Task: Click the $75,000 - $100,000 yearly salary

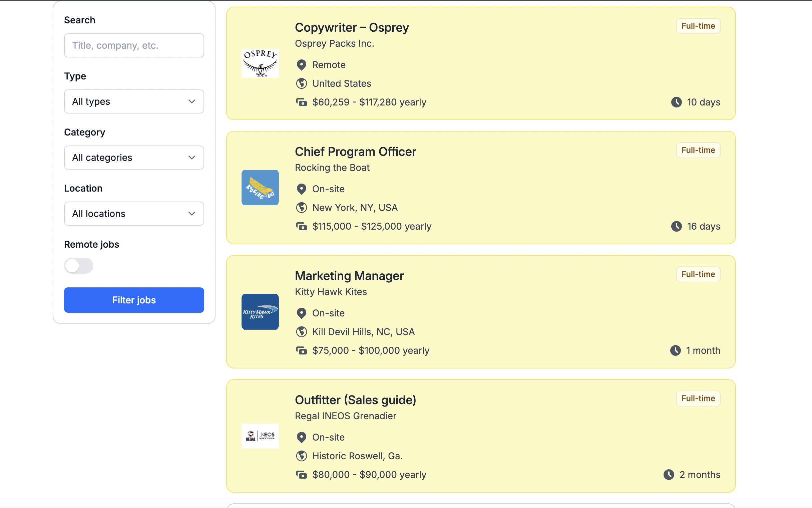Action: coord(370,350)
